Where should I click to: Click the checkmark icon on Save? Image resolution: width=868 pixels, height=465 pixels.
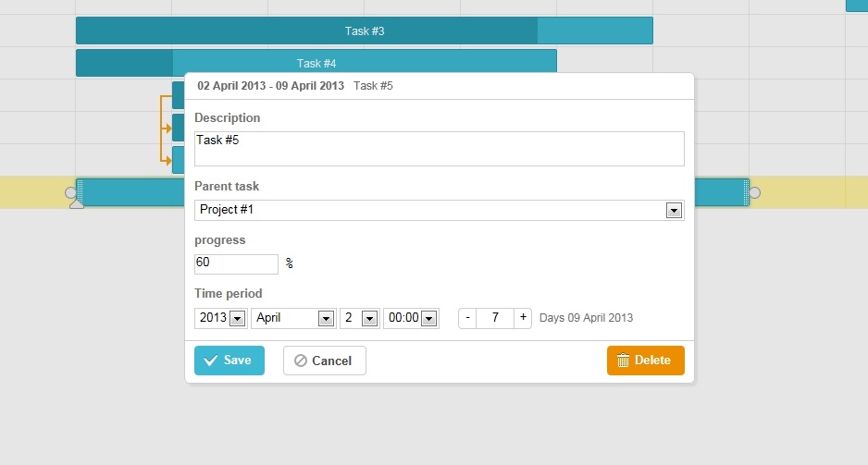point(210,361)
